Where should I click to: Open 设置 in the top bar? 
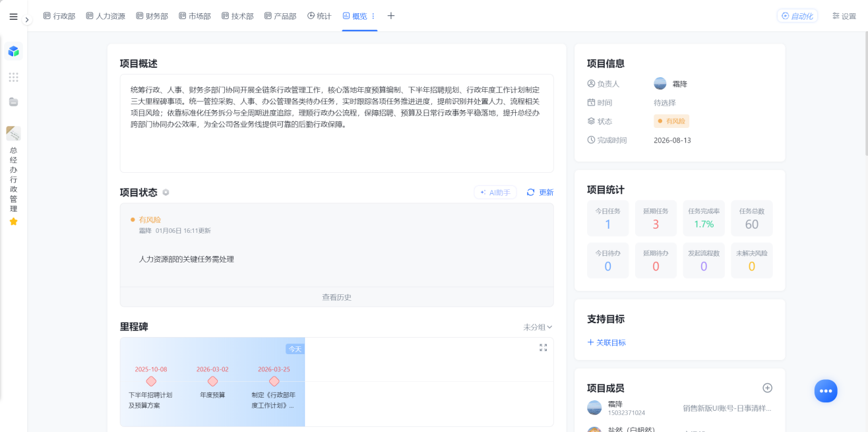844,16
